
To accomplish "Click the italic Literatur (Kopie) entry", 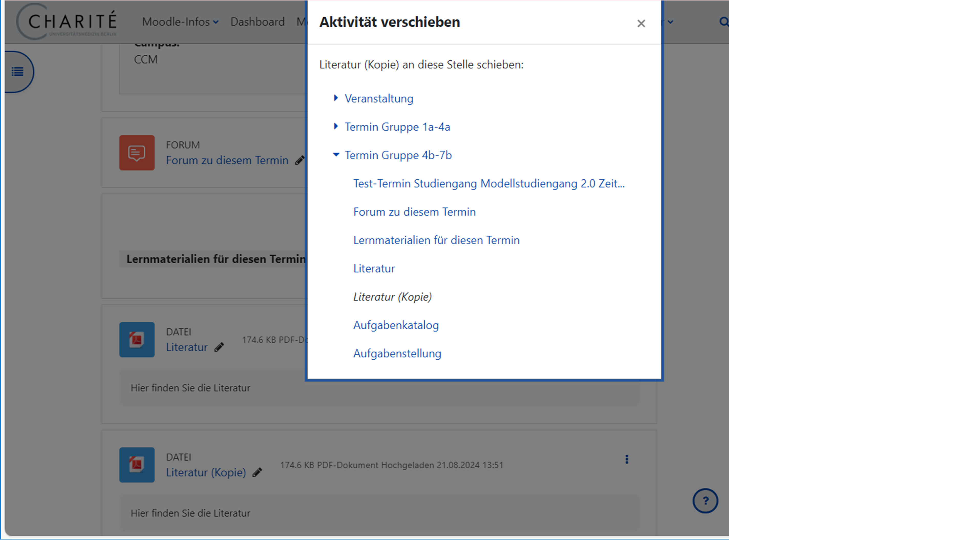I will coord(392,297).
